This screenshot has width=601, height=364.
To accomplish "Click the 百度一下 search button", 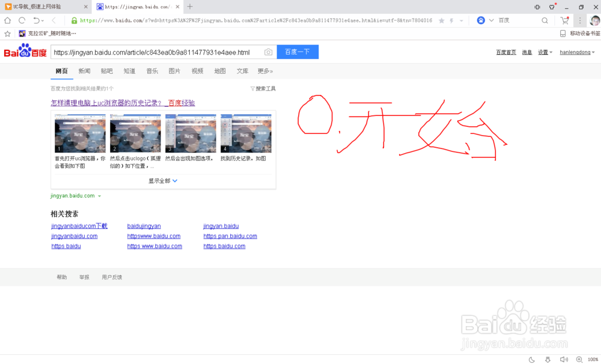I will [x=297, y=52].
